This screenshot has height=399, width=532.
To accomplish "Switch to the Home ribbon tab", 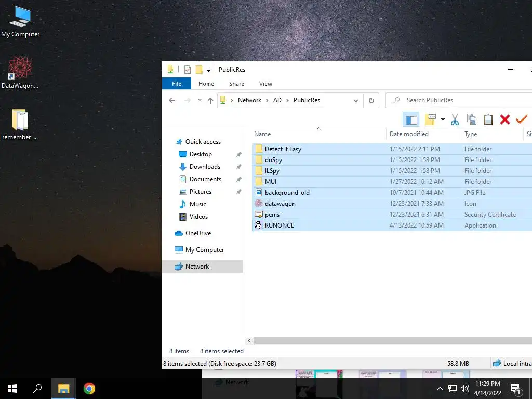I will tap(206, 84).
